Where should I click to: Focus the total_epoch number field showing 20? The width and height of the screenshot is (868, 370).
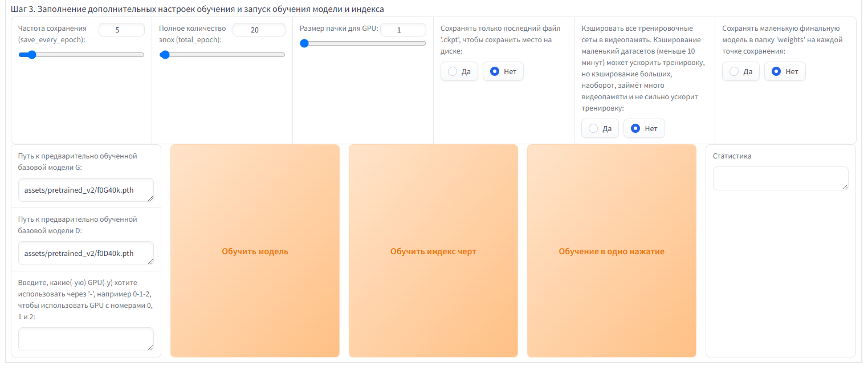(x=258, y=30)
